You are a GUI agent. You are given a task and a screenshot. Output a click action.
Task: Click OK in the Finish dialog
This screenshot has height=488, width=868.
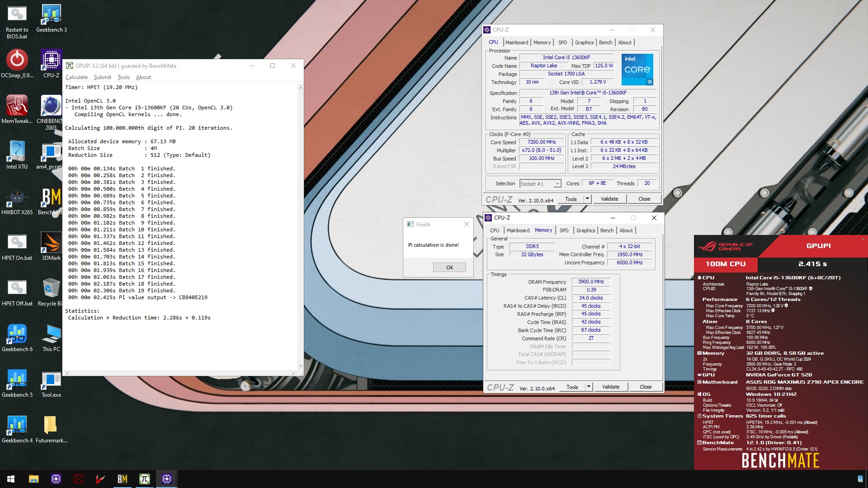(449, 267)
